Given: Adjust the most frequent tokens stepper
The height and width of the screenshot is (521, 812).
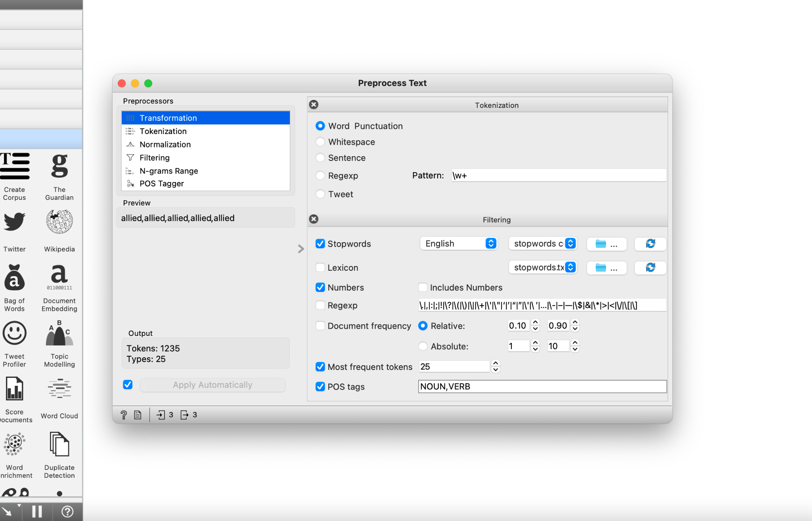Looking at the screenshot, I should [x=495, y=366].
